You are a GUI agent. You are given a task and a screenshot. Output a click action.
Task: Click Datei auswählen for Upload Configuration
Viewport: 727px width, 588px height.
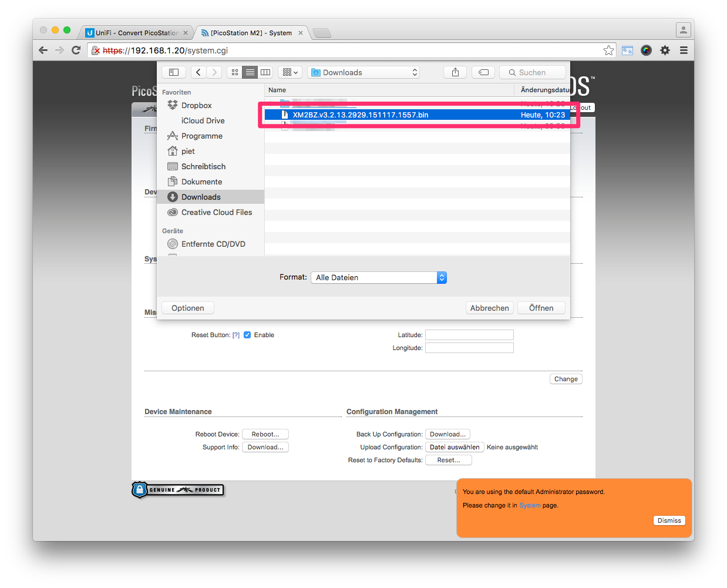point(455,447)
